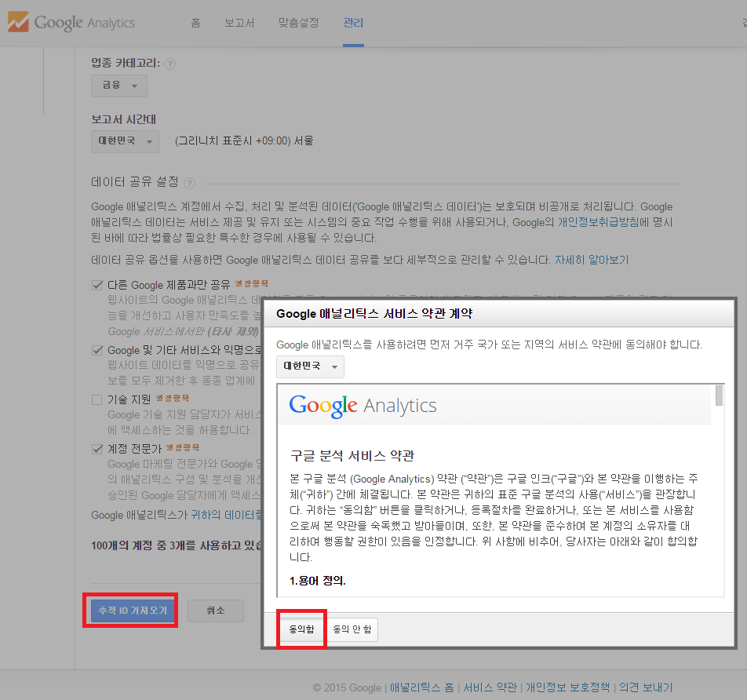
Task: Open the 애널리틱스 홈 footer link
Action: 421,687
